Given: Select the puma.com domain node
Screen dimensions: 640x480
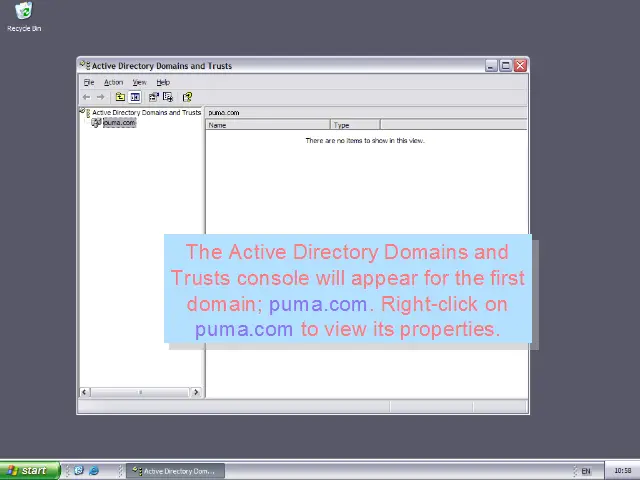Looking at the screenshot, I should (x=119, y=123).
